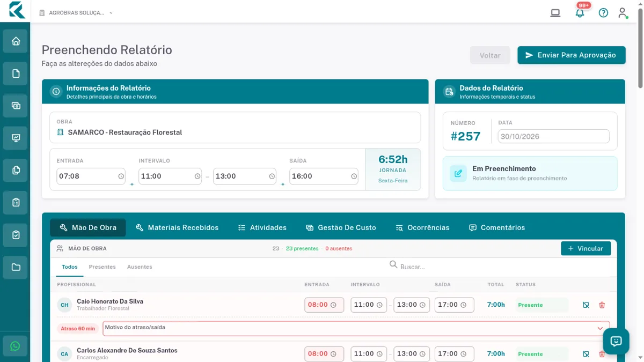Click the Data field 30/10/2026

pos(554,136)
